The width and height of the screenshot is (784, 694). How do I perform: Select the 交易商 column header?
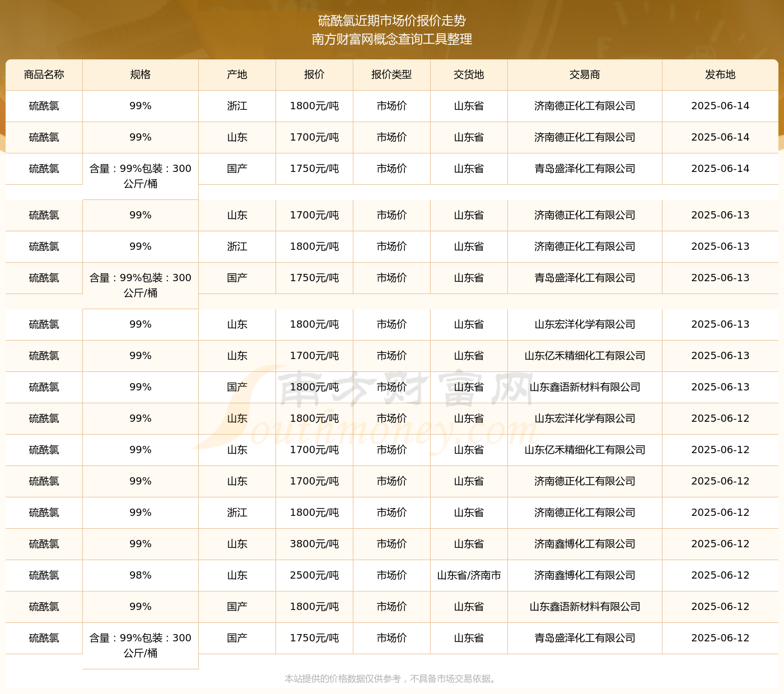tap(585, 75)
